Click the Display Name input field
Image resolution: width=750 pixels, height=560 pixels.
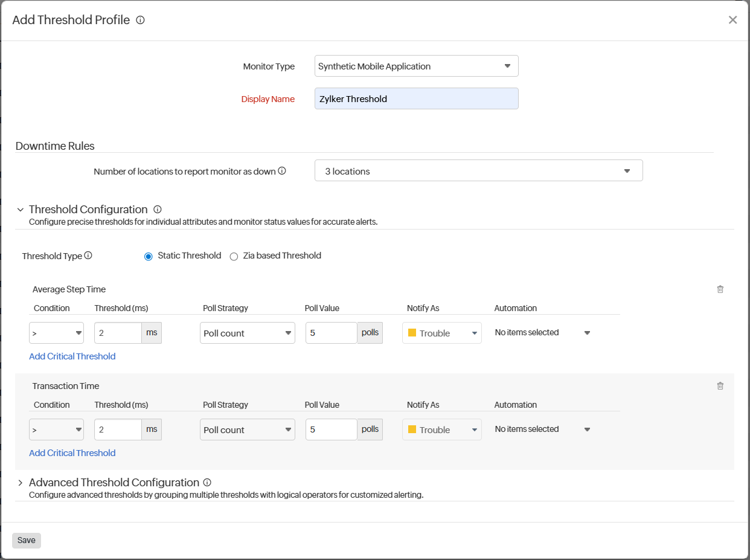pos(416,98)
